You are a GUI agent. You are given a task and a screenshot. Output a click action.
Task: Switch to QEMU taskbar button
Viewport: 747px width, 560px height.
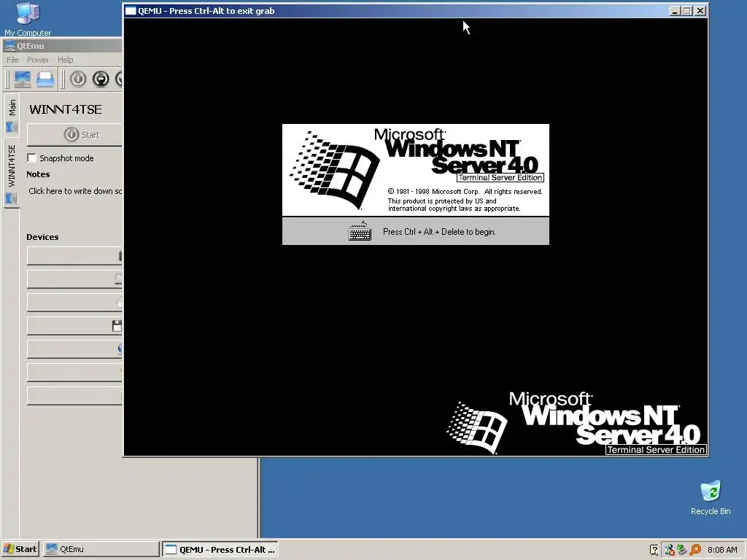point(220,549)
